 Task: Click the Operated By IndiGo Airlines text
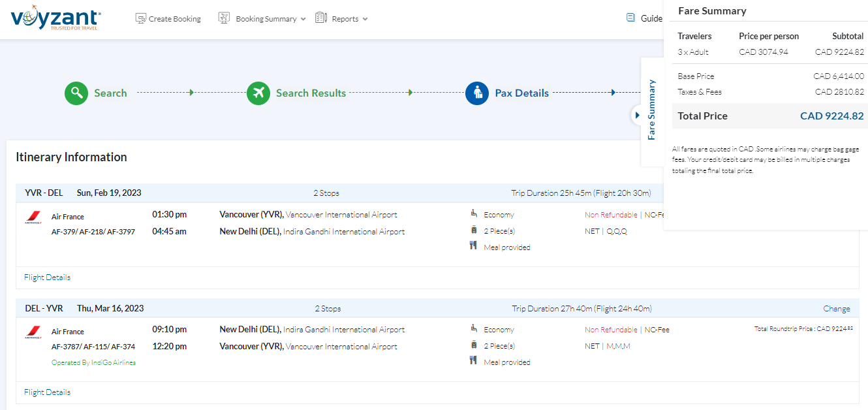93,363
